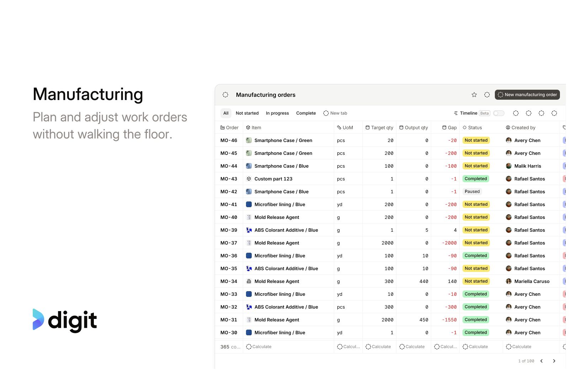Click New manufacturing order button
Viewport: 588px width, 383px height.
click(527, 95)
